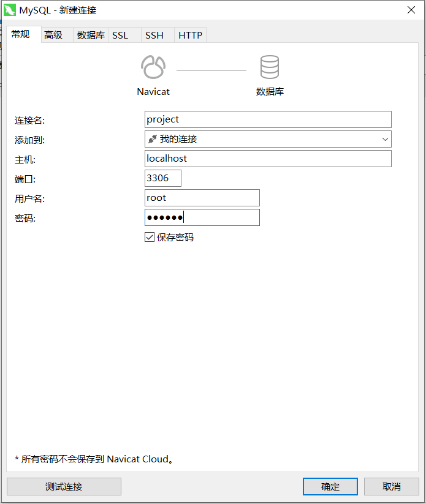Screen dimensions: 426x504
Task: Click the MySQL - 新建连接 title text
Action: [58, 10]
